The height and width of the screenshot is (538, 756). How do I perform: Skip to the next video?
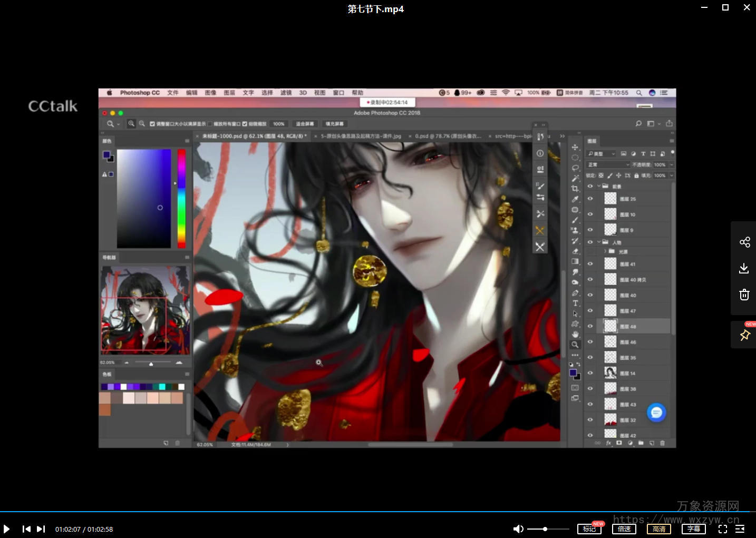click(41, 529)
